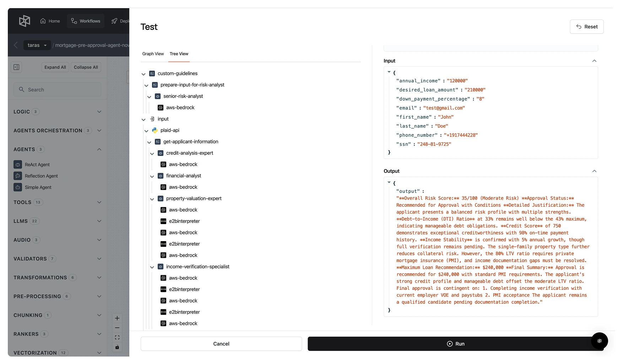Click the Run button
623x364 pixels.
pos(456,344)
